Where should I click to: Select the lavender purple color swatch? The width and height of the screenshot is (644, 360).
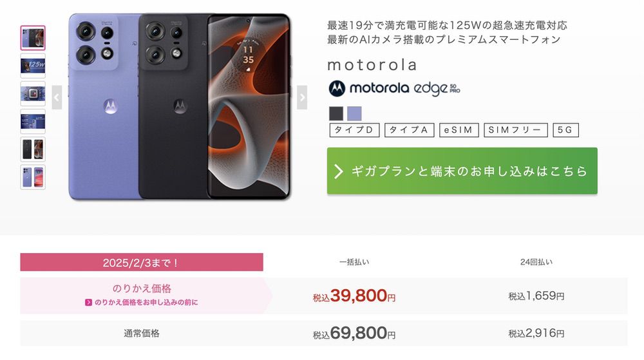click(354, 113)
